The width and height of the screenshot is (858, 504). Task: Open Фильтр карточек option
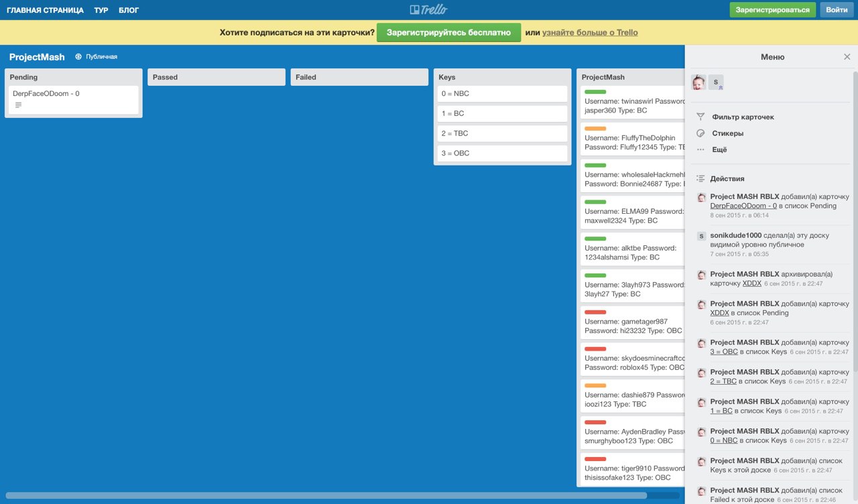(x=743, y=117)
